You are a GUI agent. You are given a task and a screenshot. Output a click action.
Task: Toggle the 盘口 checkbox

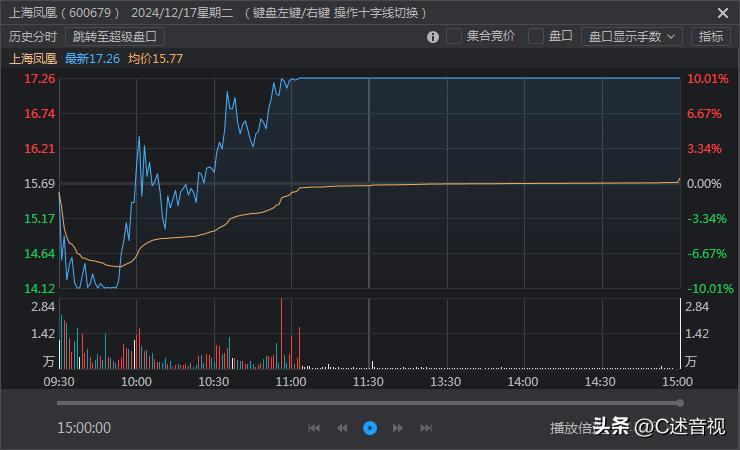536,36
